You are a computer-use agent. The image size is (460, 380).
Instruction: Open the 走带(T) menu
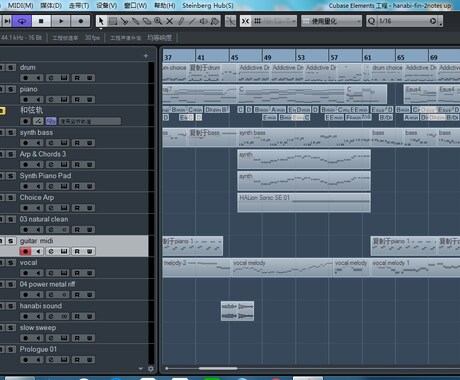(x=79, y=6)
